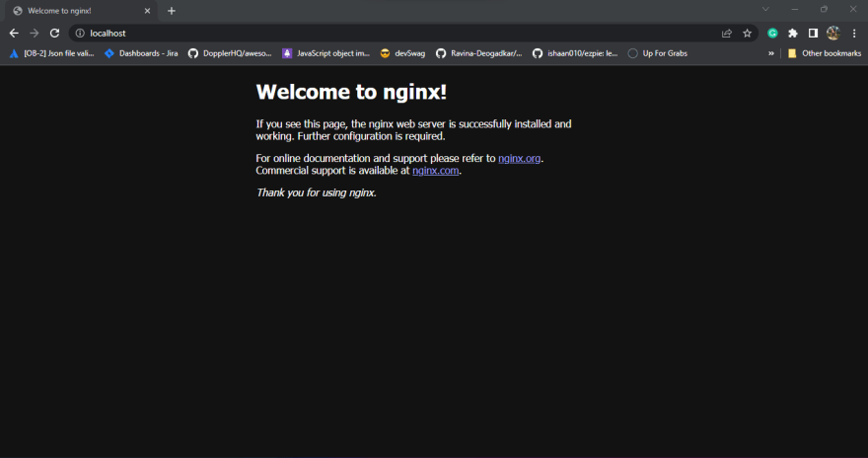
Task: Open the [OB-2] Json file vali... bookmark
Action: pos(51,53)
